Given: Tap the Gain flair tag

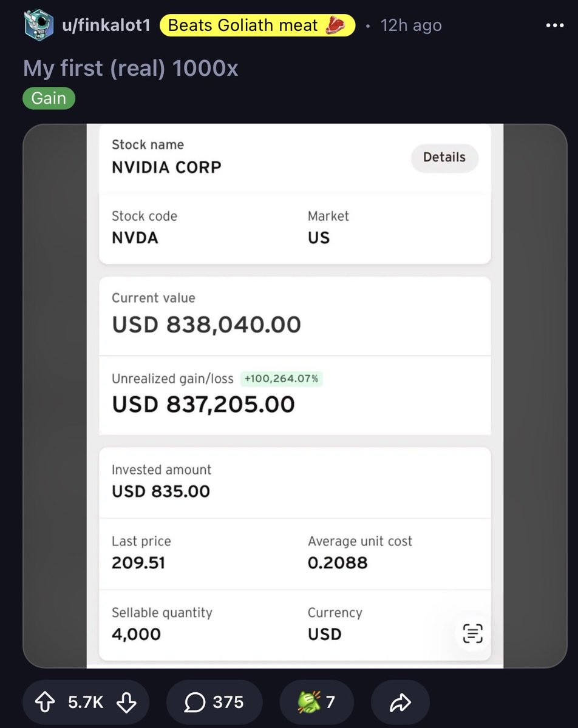Looking at the screenshot, I should [x=49, y=98].
